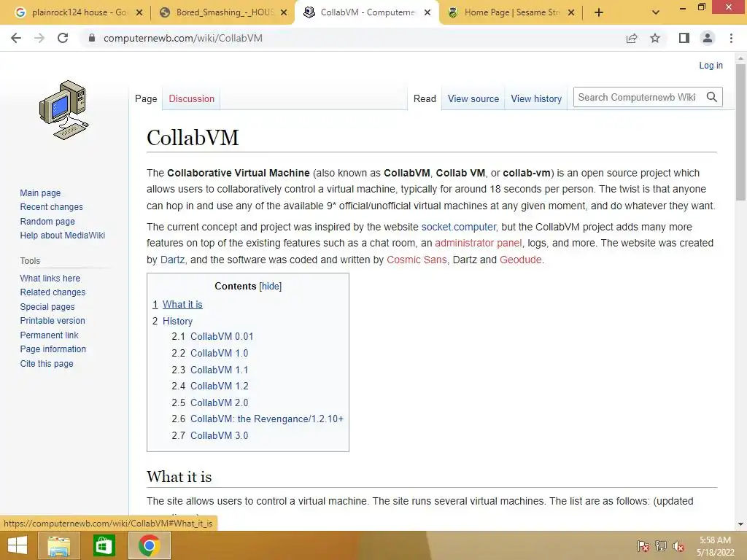The height and width of the screenshot is (560, 747).
Task: Open the View history tab
Action: pyautogui.click(x=536, y=98)
